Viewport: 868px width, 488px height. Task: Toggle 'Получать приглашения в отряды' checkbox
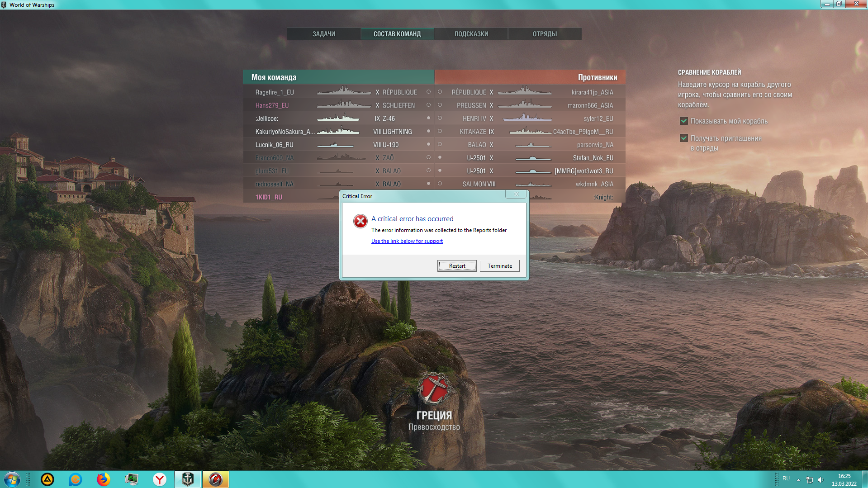tap(684, 138)
